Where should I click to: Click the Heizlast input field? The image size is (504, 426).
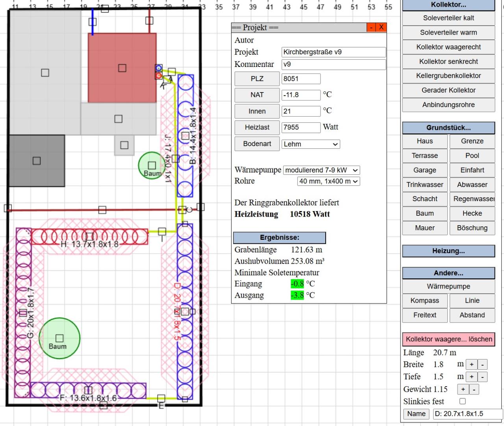pyautogui.click(x=301, y=128)
